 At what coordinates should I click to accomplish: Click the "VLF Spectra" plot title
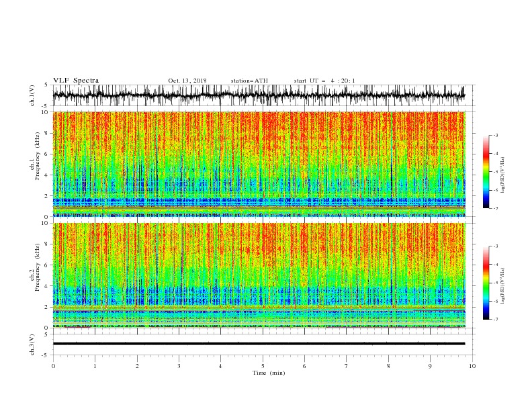tap(76, 81)
